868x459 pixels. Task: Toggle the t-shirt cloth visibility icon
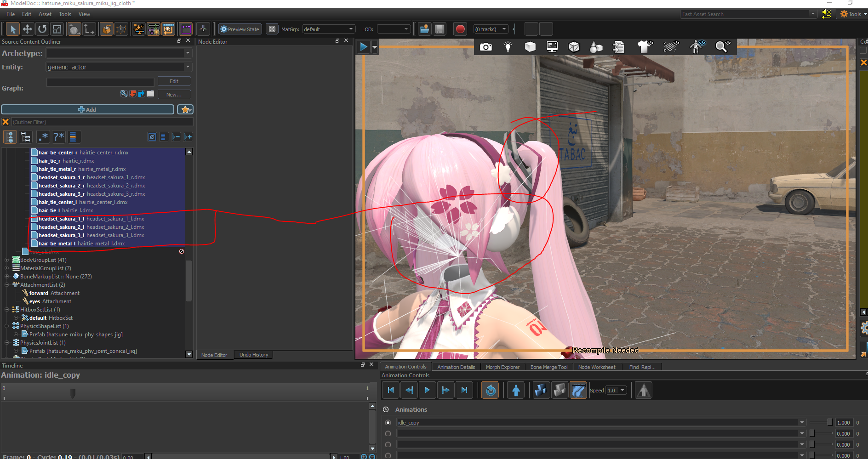(x=645, y=47)
